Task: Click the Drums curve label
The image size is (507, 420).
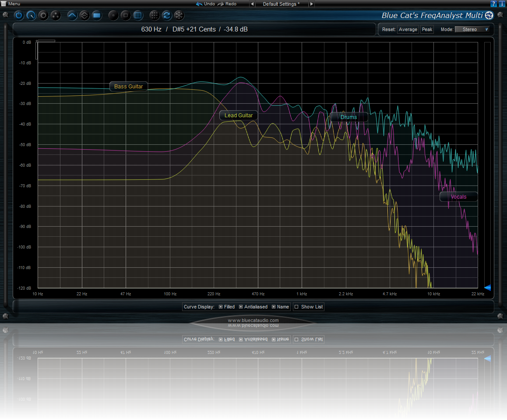Action: click(349, 117)
